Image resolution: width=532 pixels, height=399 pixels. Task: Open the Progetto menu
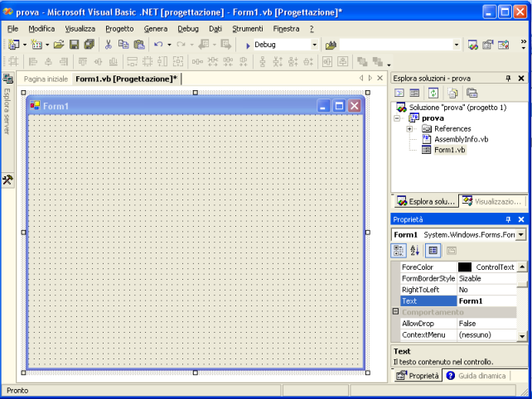point(119,29)
